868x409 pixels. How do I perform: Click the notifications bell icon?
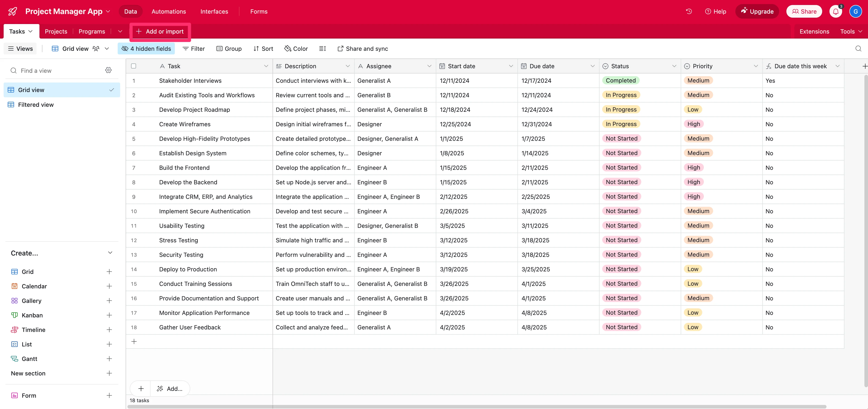click(x=835, y=12)
